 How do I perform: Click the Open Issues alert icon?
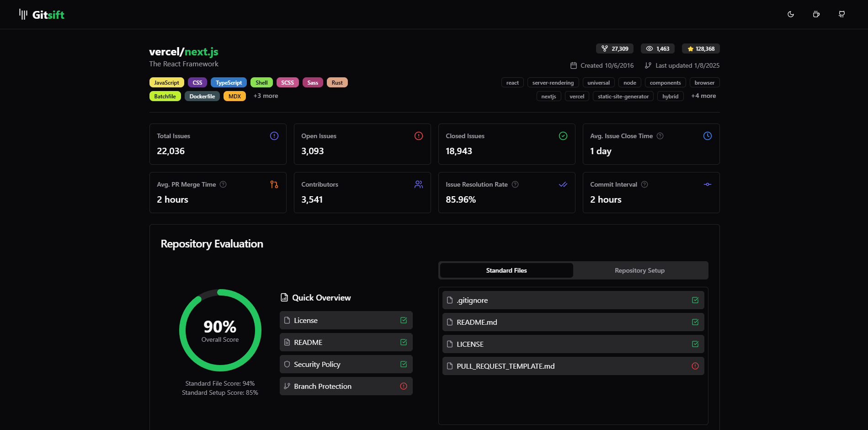419,136
